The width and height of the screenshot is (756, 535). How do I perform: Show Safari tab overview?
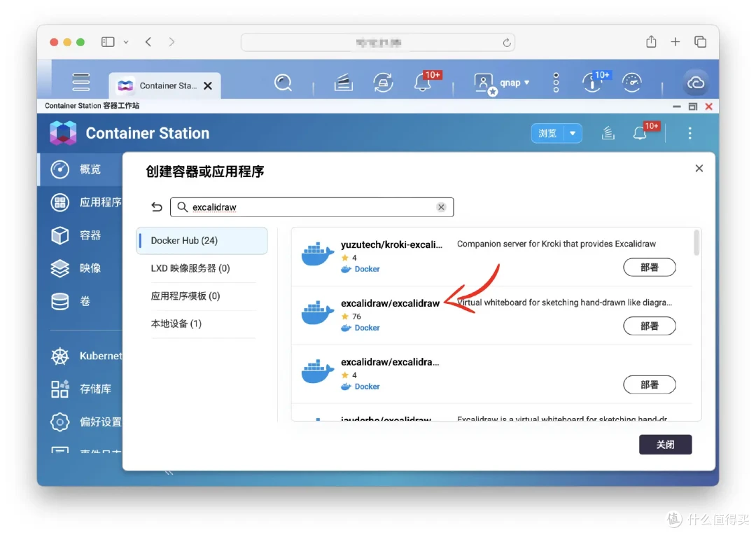700,42
